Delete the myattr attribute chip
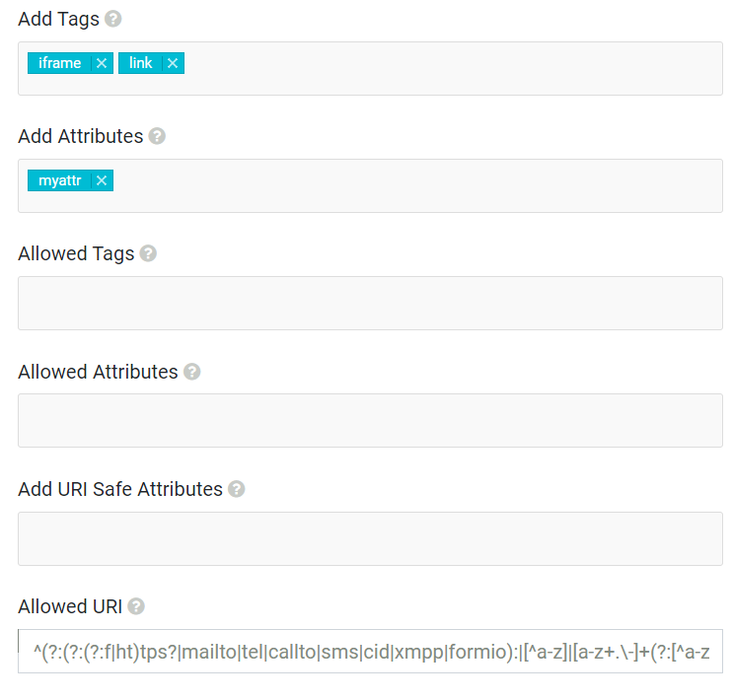 pyautogui.click(x=102, y=180)
